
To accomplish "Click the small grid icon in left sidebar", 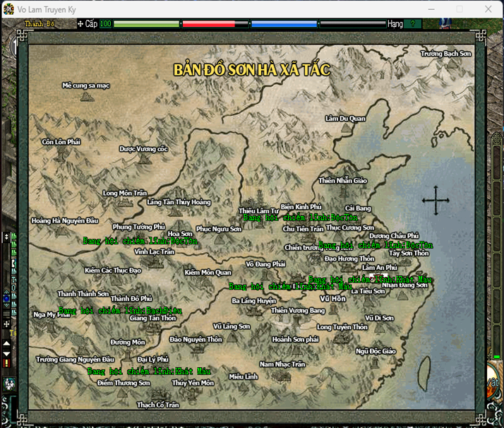I will tap(6, 314).
